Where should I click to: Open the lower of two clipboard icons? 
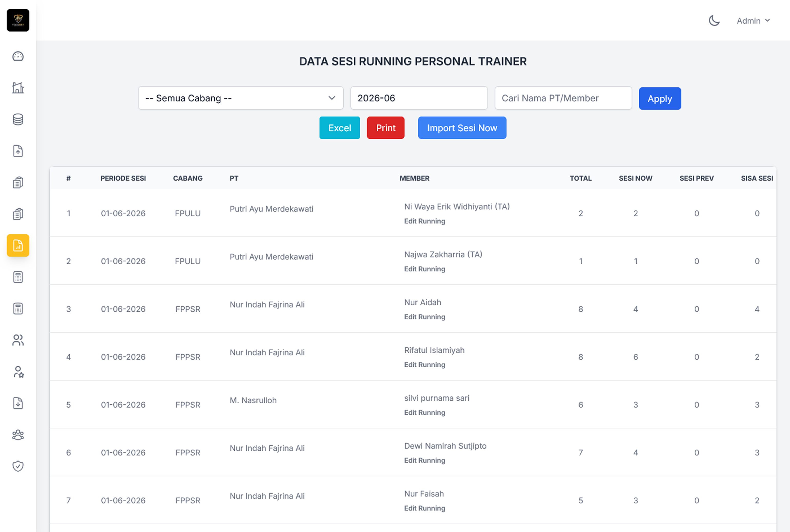click(x=18, y=214)
